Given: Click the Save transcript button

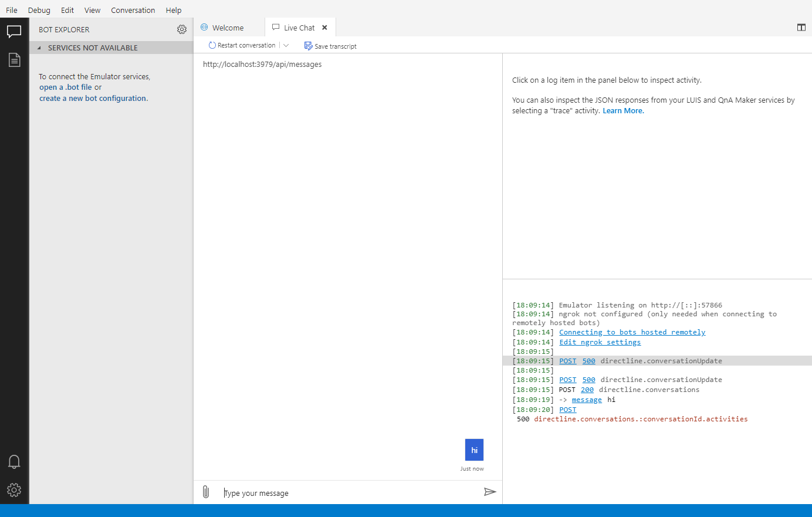Looking at the screenshot, I should point(330,46).
